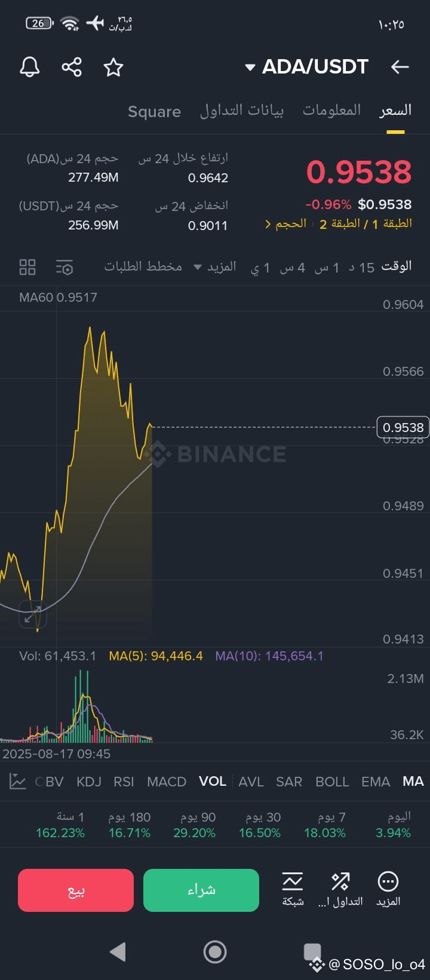Click the اليوم 3.94% performance
Image resolution: width=430 pixels, height=980 pixels.
[394, 825]
